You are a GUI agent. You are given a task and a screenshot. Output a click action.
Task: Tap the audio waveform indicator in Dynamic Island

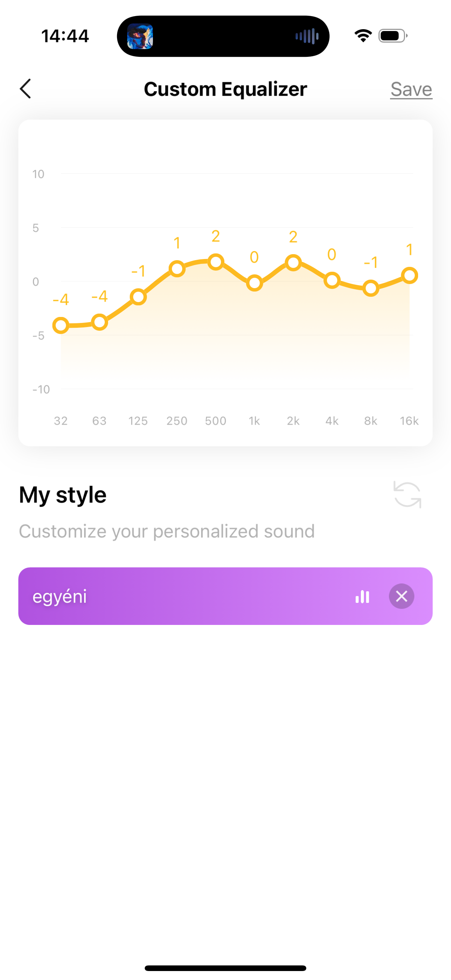point(307,36)
